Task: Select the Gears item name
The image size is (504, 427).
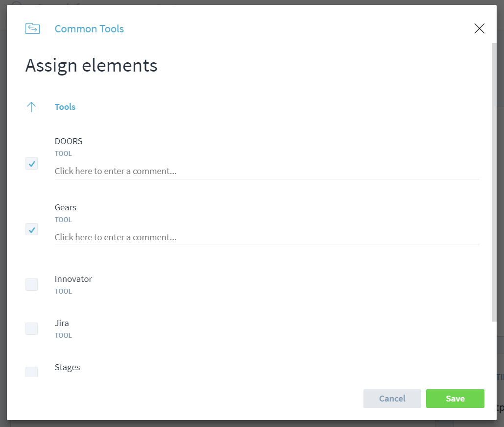Action: [65, 207]
